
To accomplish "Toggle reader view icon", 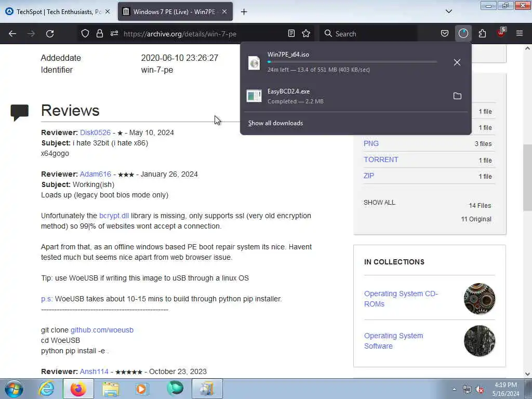I will tap(291, 34).
